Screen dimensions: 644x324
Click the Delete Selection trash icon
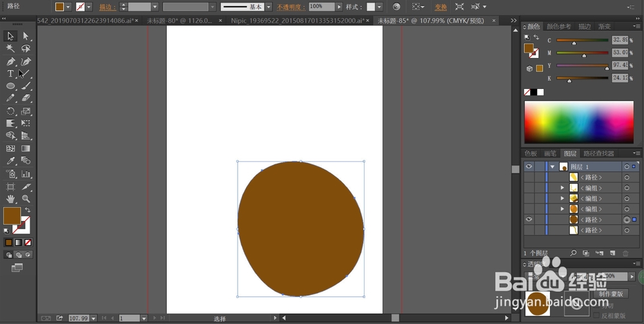pos(625,253)
